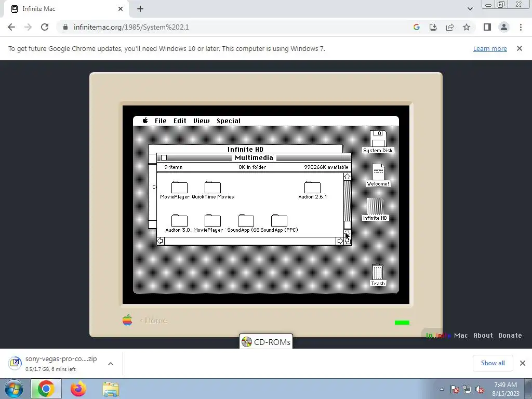This screenshot has width=532, height=399.
Task: Select the Infinite HD drive icon on desktop
Action: coord(375,206)
